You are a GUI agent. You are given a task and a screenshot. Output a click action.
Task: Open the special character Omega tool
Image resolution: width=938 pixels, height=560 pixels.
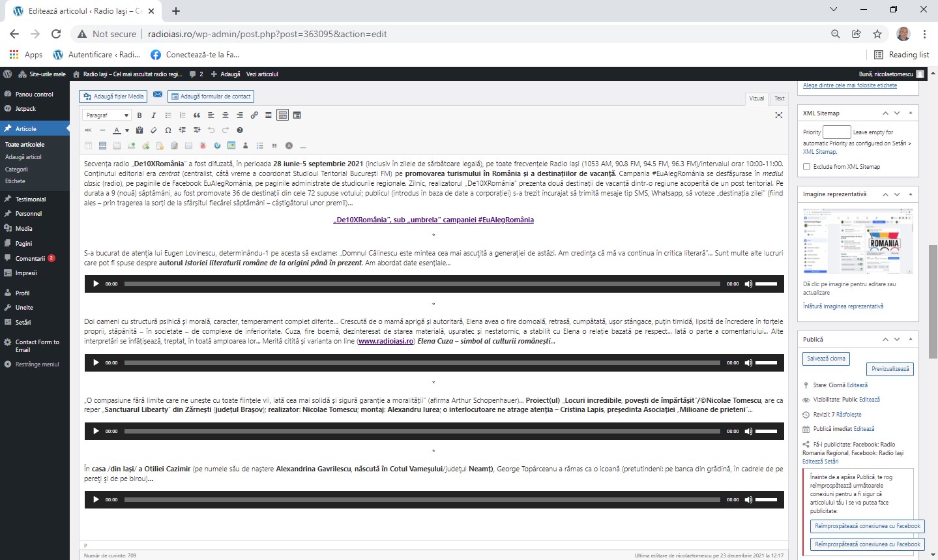(168, 130)
